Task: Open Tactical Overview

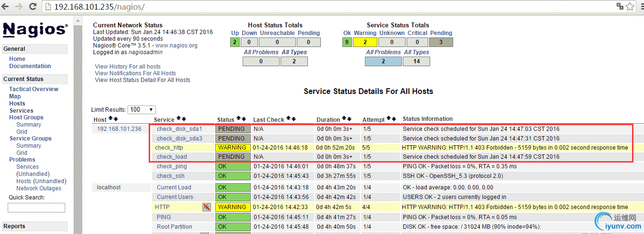Action: point(34,89)
